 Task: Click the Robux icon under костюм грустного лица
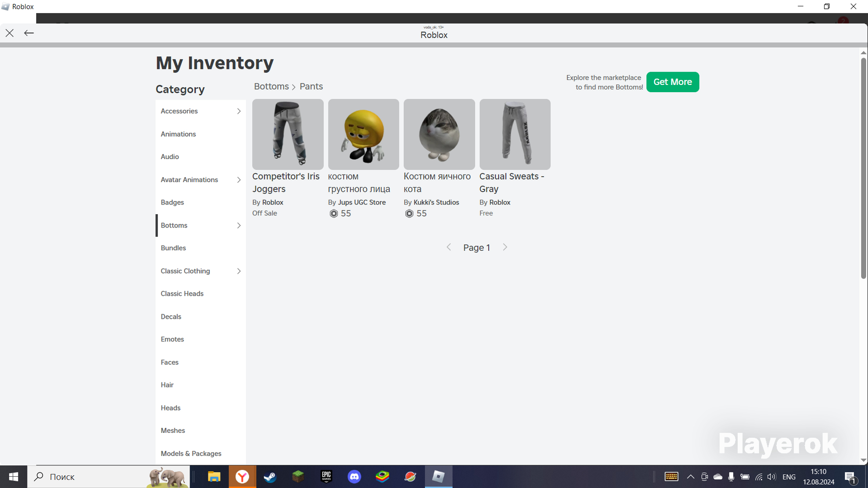(x=334, y=214)
